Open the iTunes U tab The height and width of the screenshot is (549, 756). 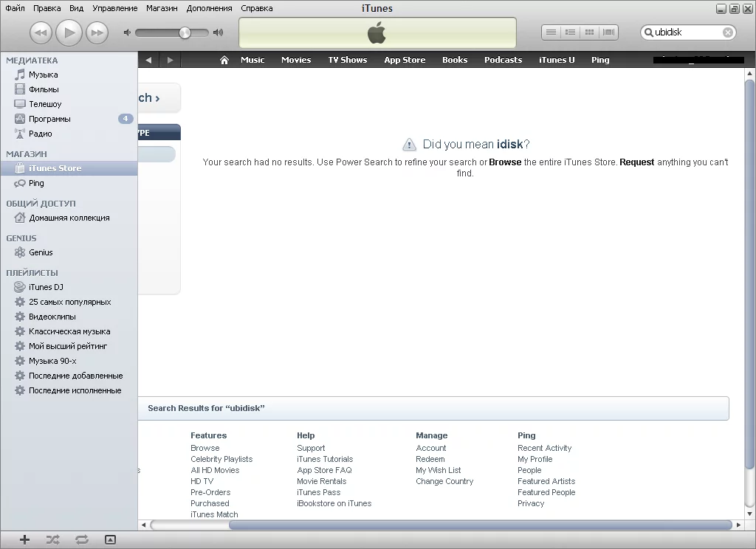(x=557, y=60)
